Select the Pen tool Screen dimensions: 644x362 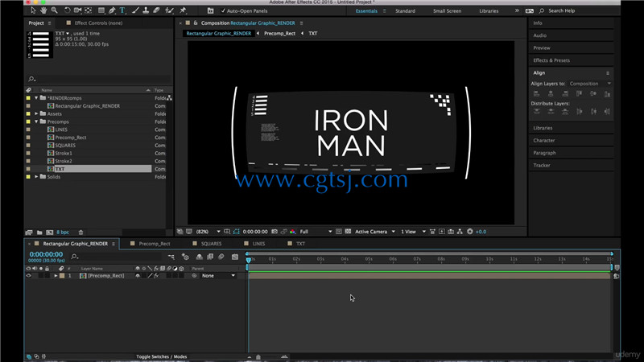(x=112, y=10)
